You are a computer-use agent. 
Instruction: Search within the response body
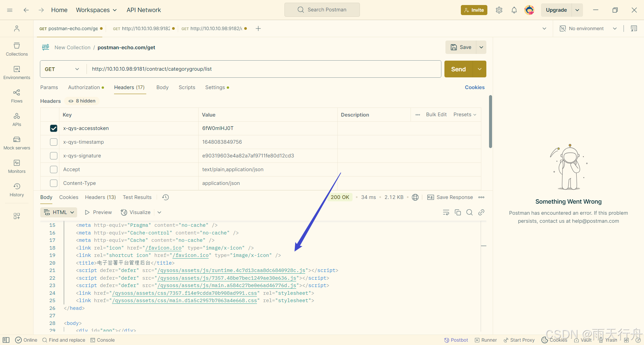(x=470, y=212)
